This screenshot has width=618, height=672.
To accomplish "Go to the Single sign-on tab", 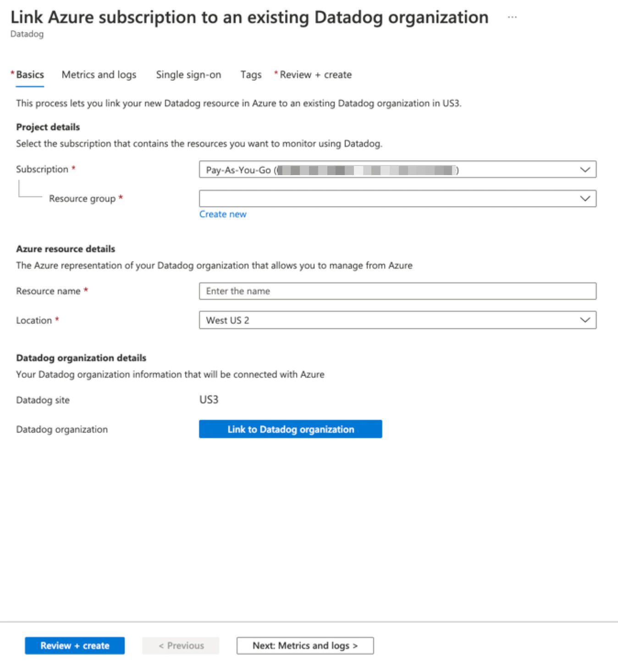I will [x=188, y=75].
